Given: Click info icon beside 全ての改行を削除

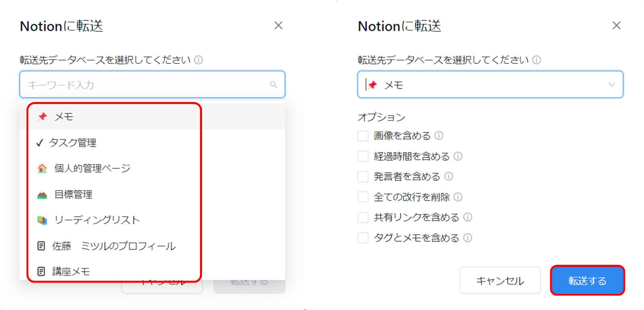Looking at the screenshot, I should [458, 197].
